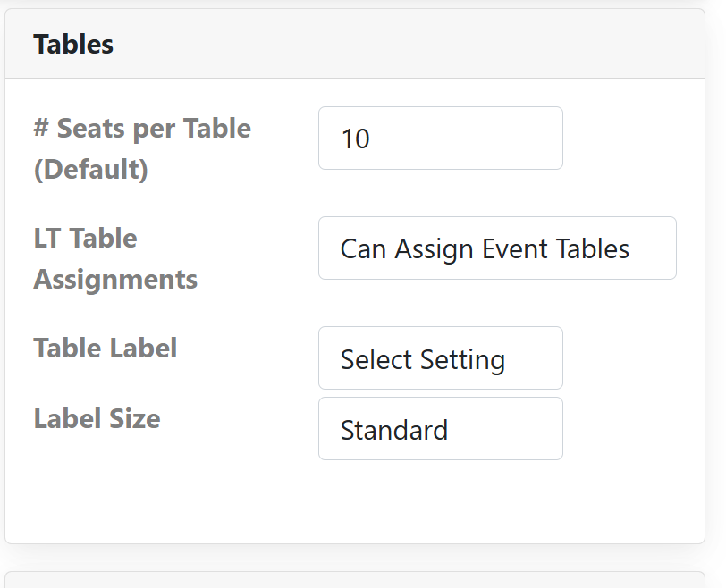Click the Seats per Table input field
726x588 pixels.
[x=440, y=139]
